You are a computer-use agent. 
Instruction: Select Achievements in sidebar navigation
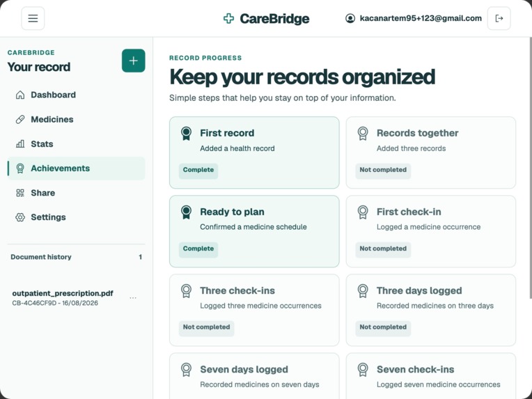[x=77, y=169]
